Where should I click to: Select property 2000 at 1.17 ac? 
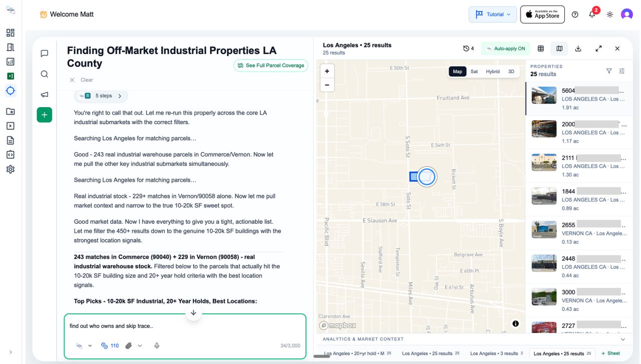579,132
